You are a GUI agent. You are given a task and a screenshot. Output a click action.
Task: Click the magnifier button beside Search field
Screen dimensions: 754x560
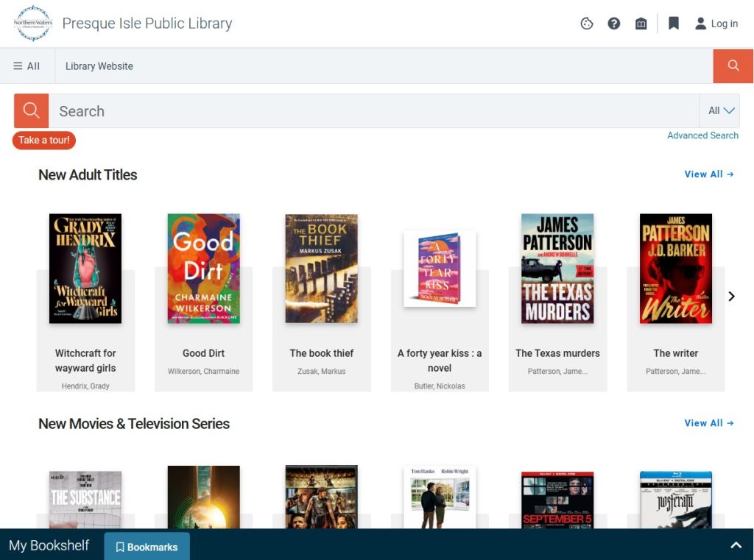click(x=31, y=110)
